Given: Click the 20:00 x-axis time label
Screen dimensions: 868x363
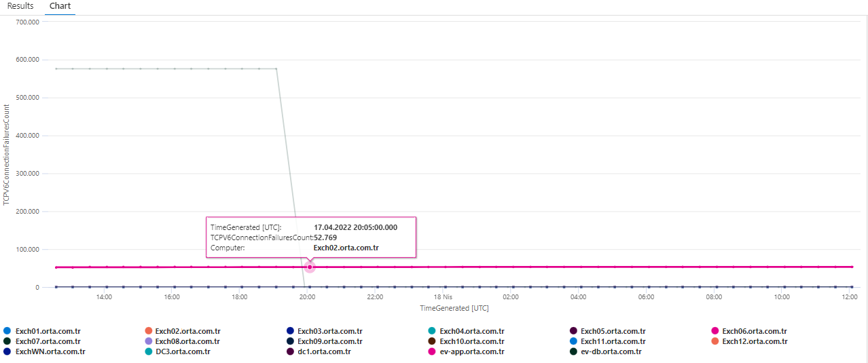Looking at the screenshot, I should click(307, 297).
